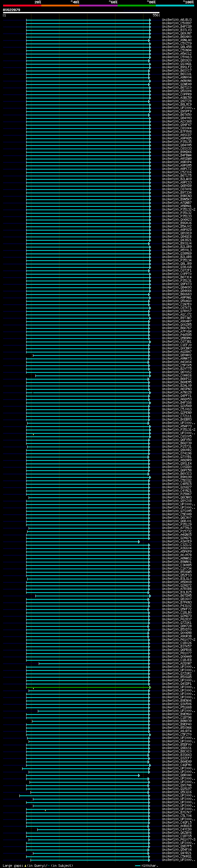Click UniRef100_Q4PFY1 label
Screen dimensions: 197x868
[x=177, y=396]
